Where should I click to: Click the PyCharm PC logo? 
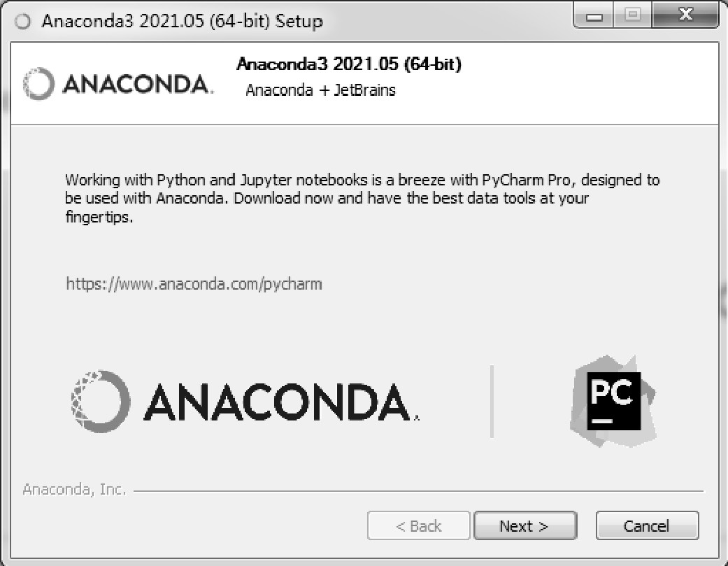pyautogui.click(x=613, y=401)
